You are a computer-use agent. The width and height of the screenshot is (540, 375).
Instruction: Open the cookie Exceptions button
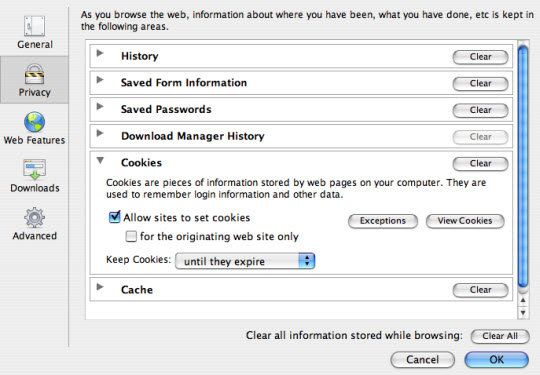[383, 221]
